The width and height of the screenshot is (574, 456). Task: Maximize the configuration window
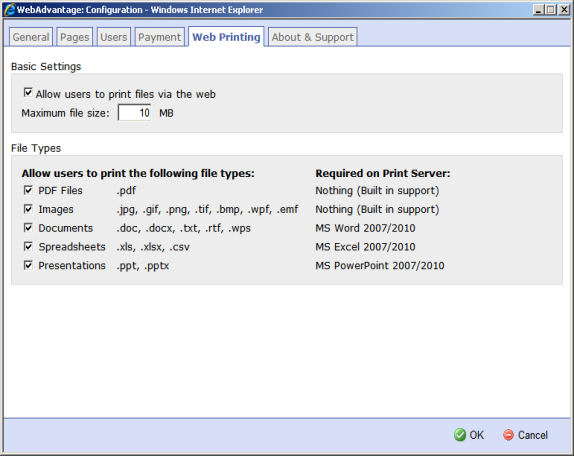coord(551,10)
